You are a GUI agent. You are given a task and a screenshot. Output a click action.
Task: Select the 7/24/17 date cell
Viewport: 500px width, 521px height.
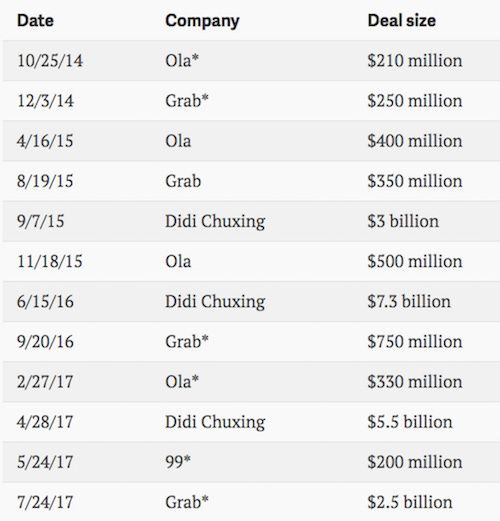pyautogui.click(x=45, y=503)
